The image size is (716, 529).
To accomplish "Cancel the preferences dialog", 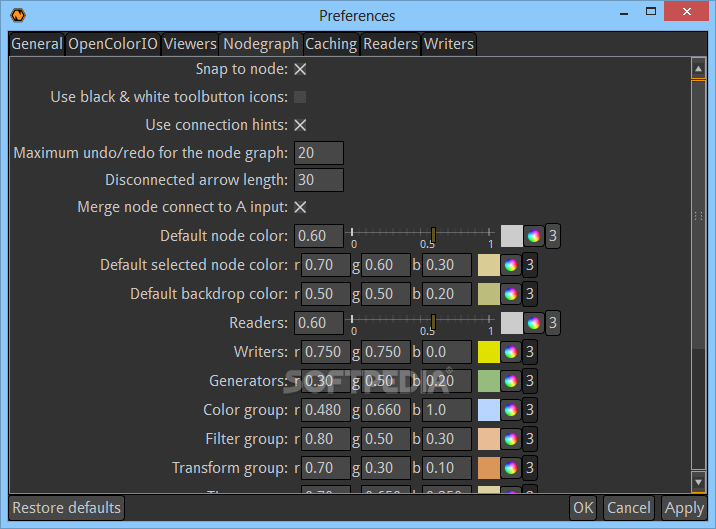I will pyautogui.click(x=629, y=508).
